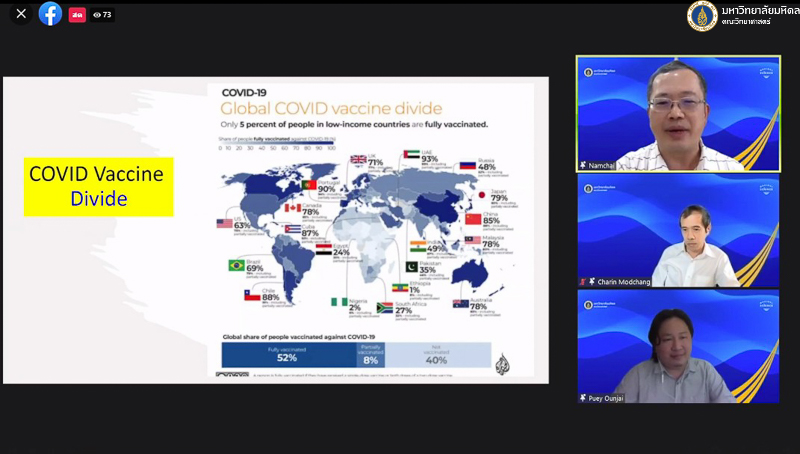Click the Facebook logo icon
800x454 pixels.
(50, 14)
